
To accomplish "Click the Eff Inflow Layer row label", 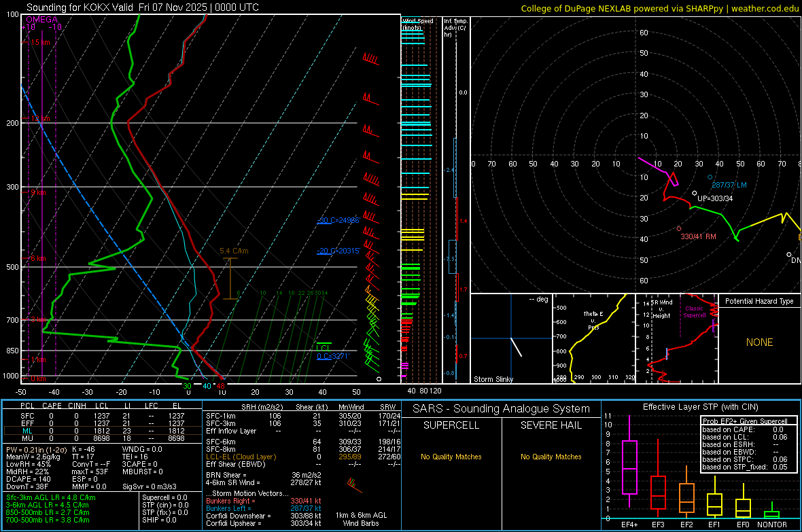I will point(231,431).
